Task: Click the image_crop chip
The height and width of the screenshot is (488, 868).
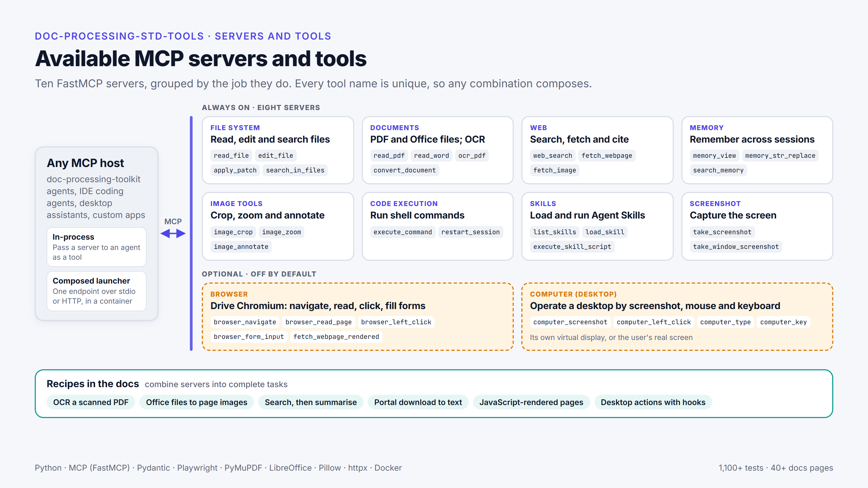Action: 233,232
